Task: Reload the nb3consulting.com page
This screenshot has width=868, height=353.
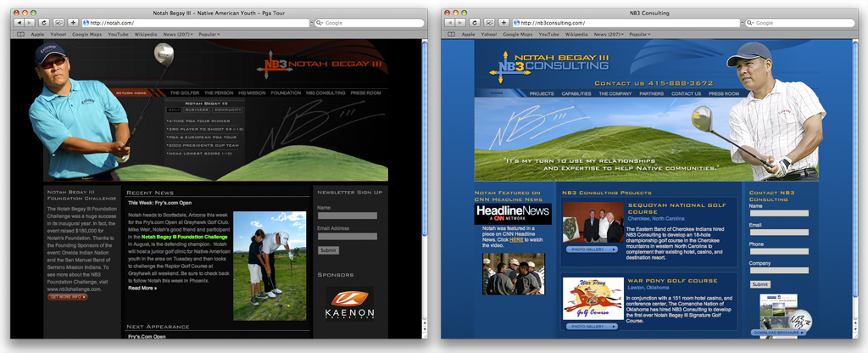Action: click(475, 23)
